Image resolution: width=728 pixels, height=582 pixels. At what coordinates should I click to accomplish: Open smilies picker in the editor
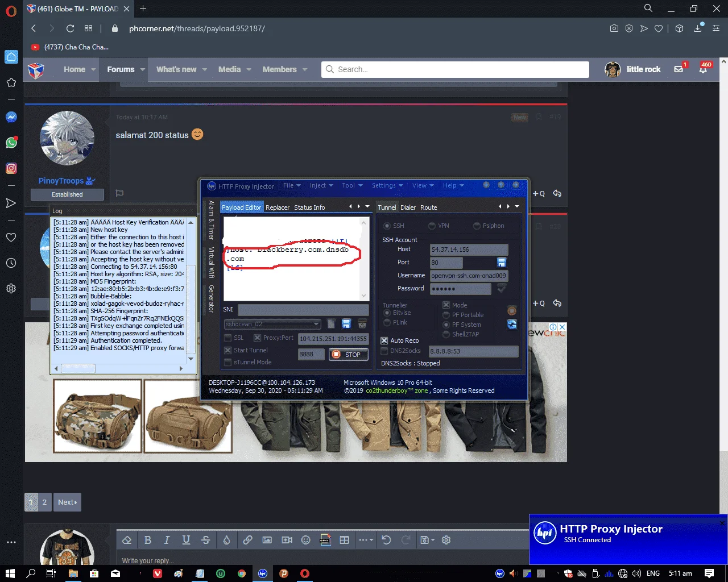(x=306, y=540)
